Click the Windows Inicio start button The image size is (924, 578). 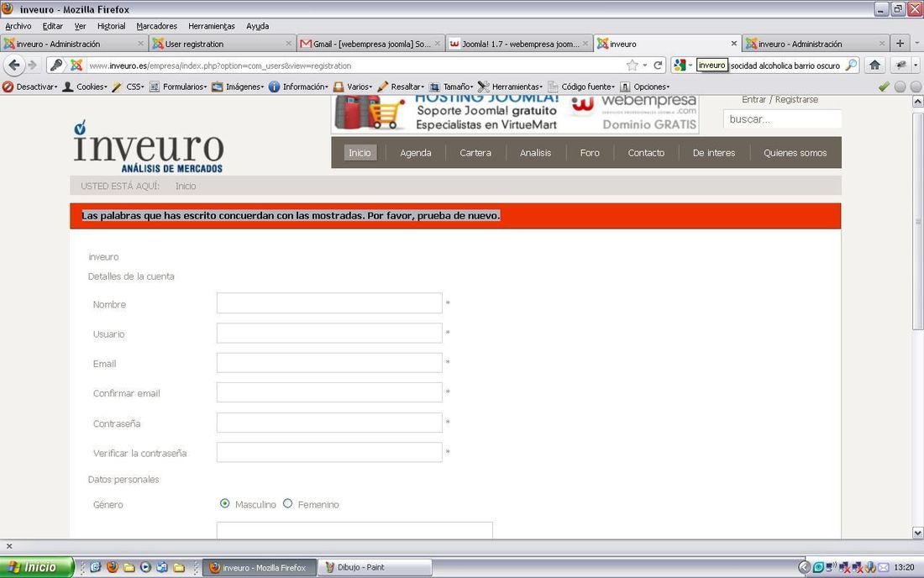(36, 567)
